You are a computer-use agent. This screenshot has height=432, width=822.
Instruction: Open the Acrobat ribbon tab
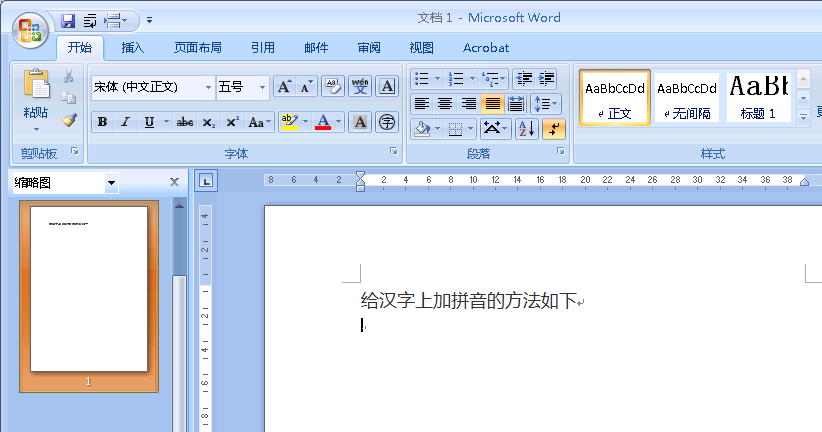486,48
